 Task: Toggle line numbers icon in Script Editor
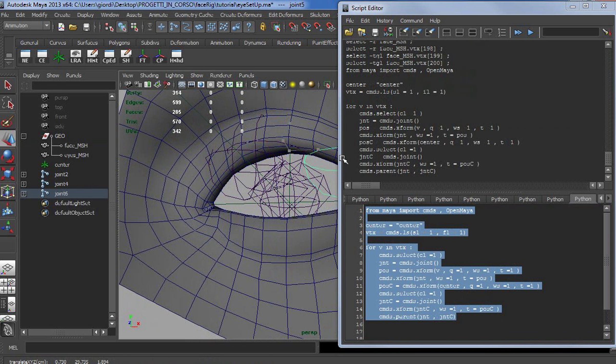point(502,32)
